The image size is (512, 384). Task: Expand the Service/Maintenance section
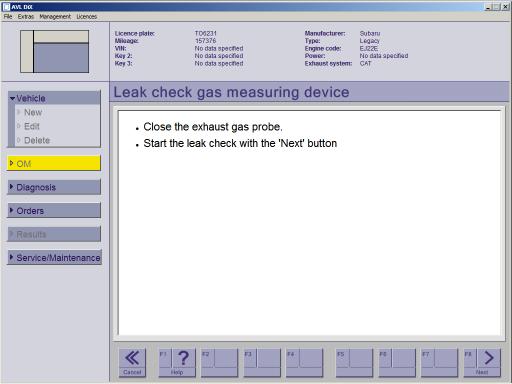tap(54, 257)
